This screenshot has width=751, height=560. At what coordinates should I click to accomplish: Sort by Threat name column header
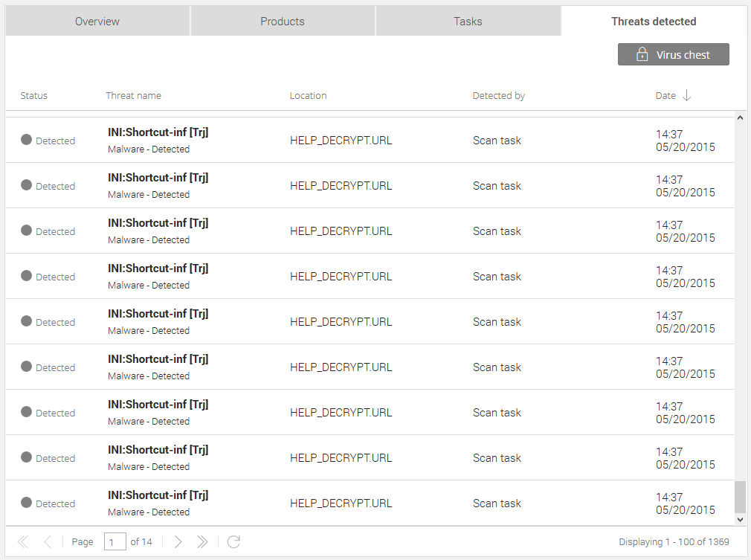[x=133, y=95]
